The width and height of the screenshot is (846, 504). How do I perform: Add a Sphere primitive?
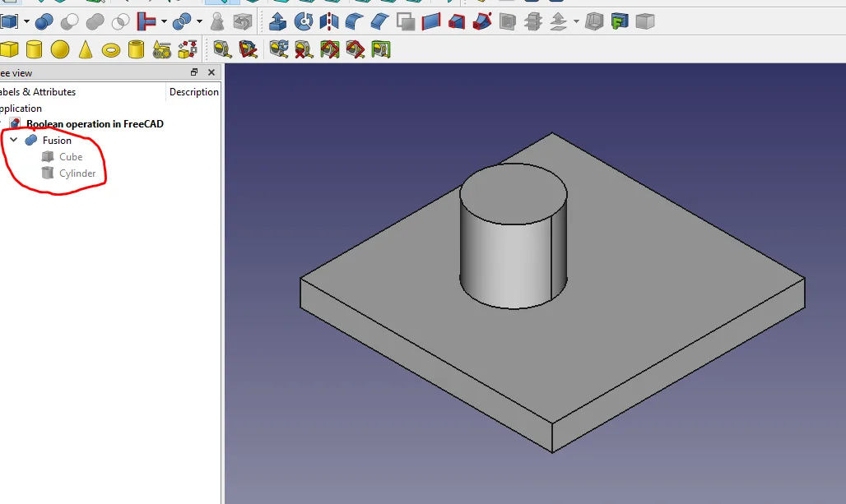point(59,50)
